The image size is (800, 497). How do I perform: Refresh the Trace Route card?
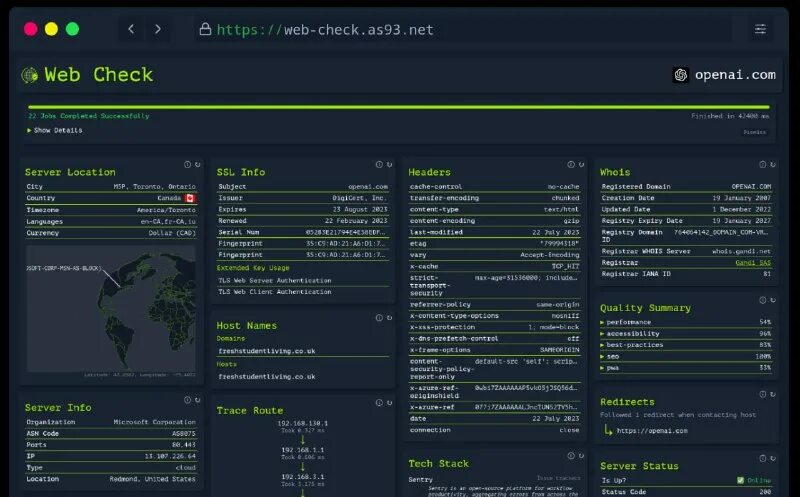[390, 403]
